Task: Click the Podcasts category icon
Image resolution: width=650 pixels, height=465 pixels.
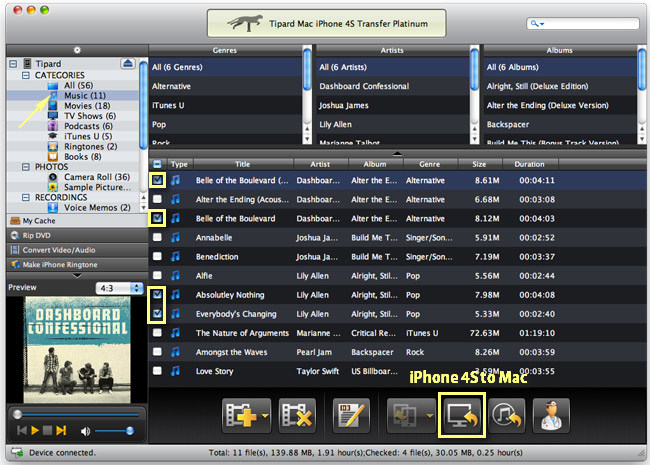Action: click(53, 126)
